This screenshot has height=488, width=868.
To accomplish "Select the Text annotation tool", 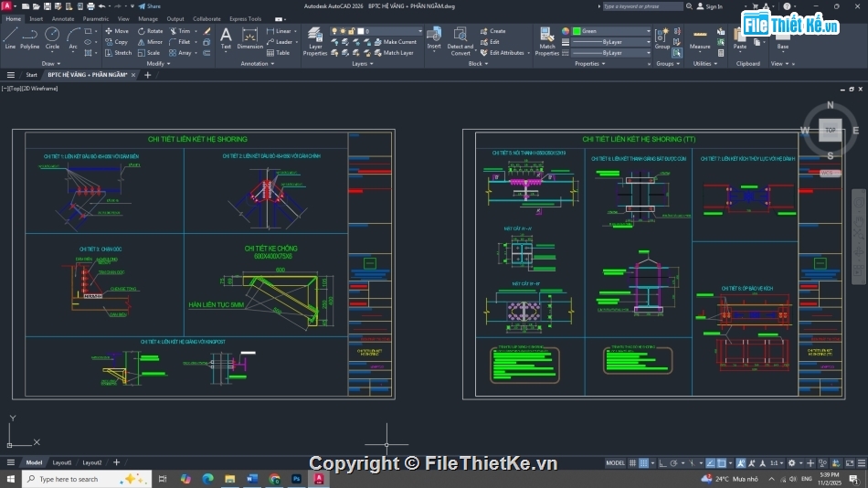I will click(x=226, y=37).
